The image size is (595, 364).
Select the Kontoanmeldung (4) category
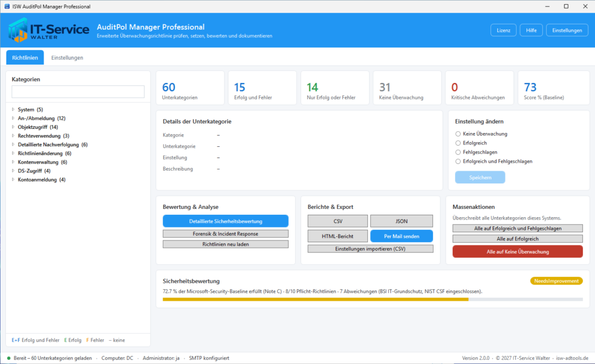point(42,179)
